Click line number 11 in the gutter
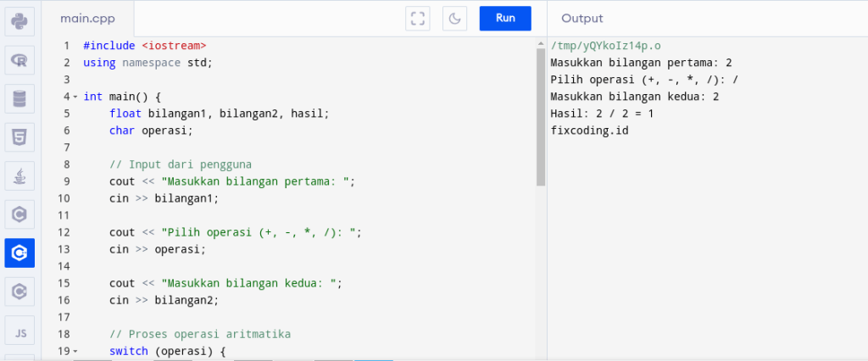The image size is (868, 361). pos(64,215)
